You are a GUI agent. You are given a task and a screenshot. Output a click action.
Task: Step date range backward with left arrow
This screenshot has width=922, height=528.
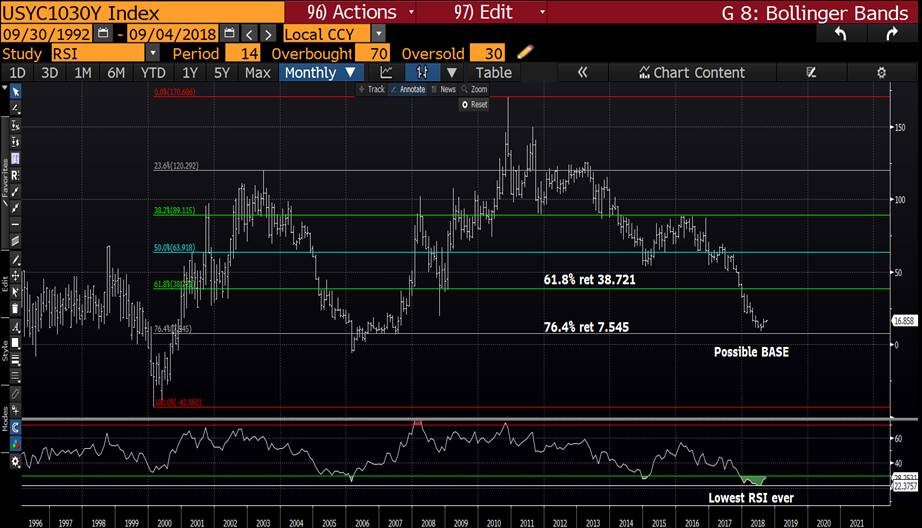pyautogui.click(x=249, y=34)
